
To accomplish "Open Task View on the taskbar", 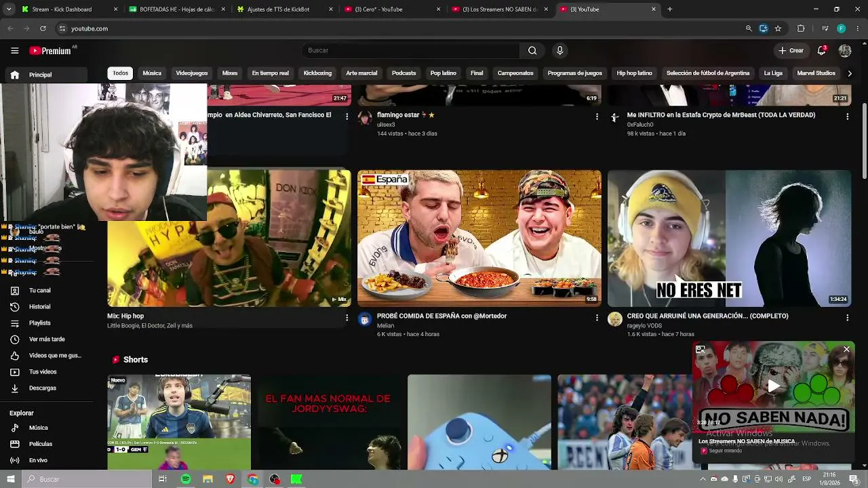I will [x=163, y=479].
